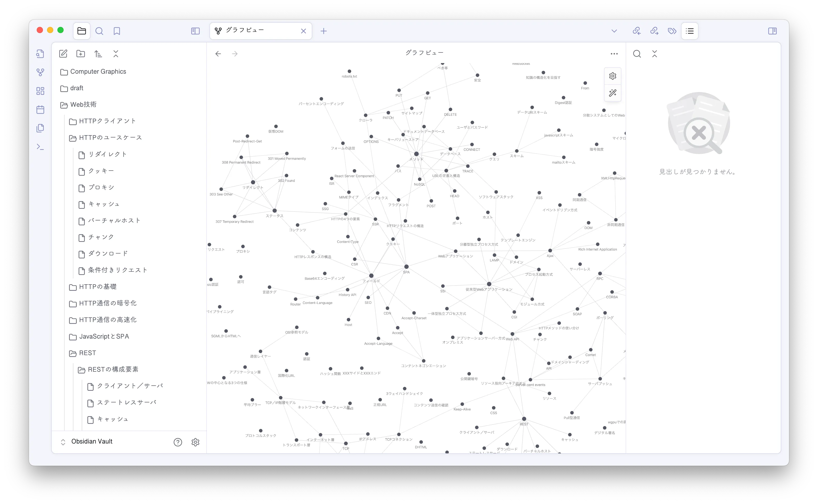This screenshot has width=818, height=504.
Task: Switch to the search tab in sidebar
Action: pyautogui.click(x=99, y=31)
